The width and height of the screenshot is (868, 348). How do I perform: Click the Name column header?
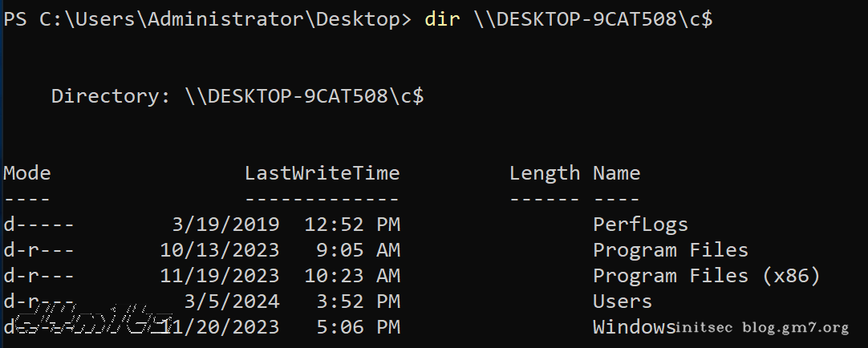pyautogui.click(x=616, y=173)
